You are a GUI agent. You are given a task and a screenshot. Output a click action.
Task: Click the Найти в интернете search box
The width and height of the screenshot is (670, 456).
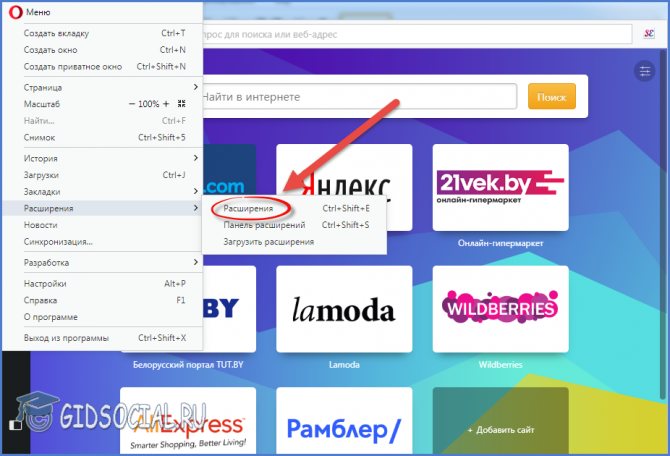(359, 97)
